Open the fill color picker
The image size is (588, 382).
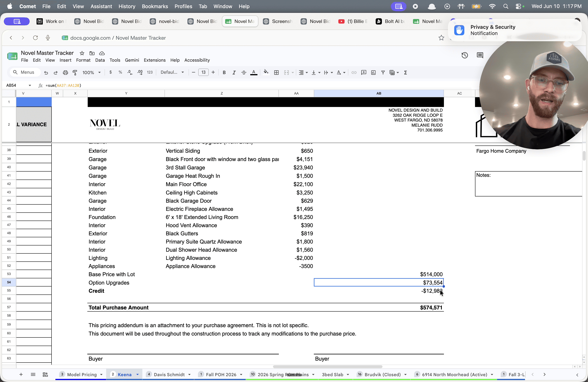click(x=266, y=72)
